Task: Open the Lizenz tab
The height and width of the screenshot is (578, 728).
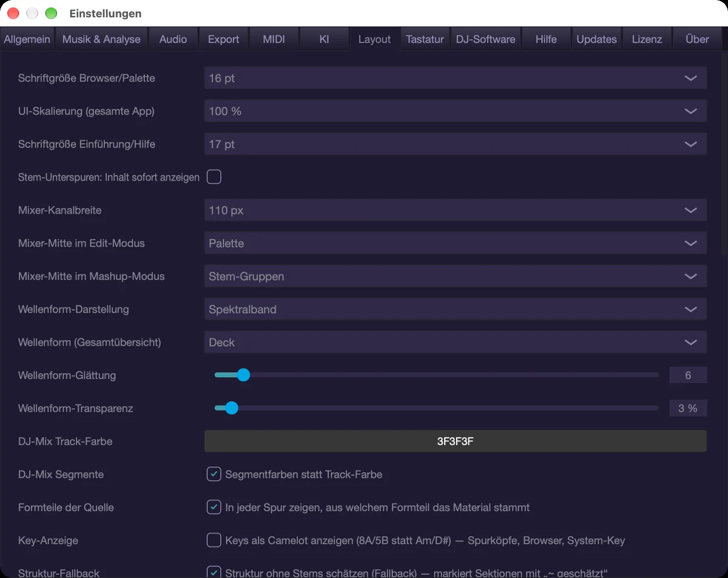Action: (x=647, y=39)
